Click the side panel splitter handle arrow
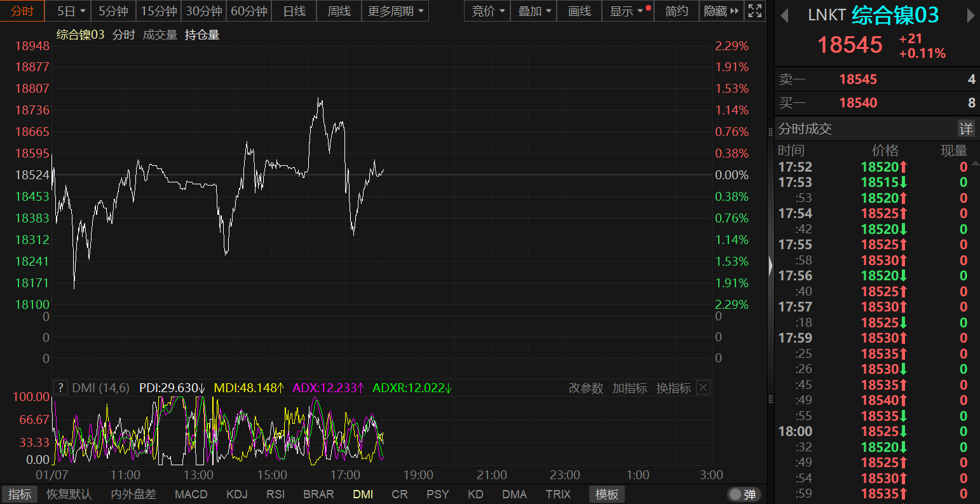980x504 pixels. point(771,265)
